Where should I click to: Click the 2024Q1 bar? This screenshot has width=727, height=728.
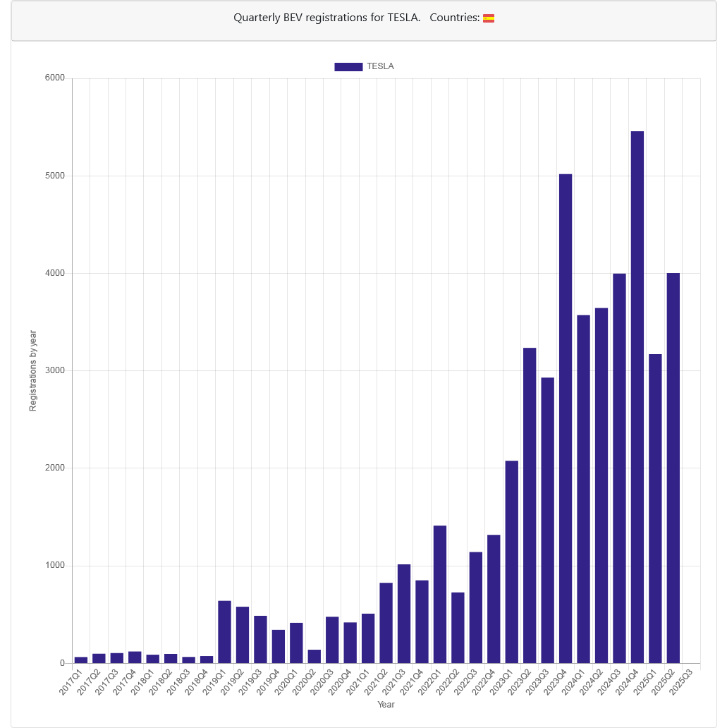tap(584, 489)
